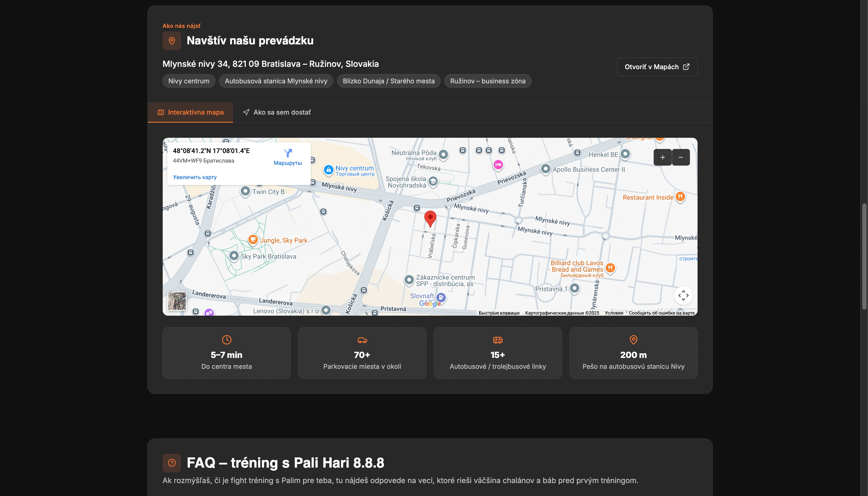
Task: Click the map fullscreen expand icon
Action: click(x=683, y=295)
